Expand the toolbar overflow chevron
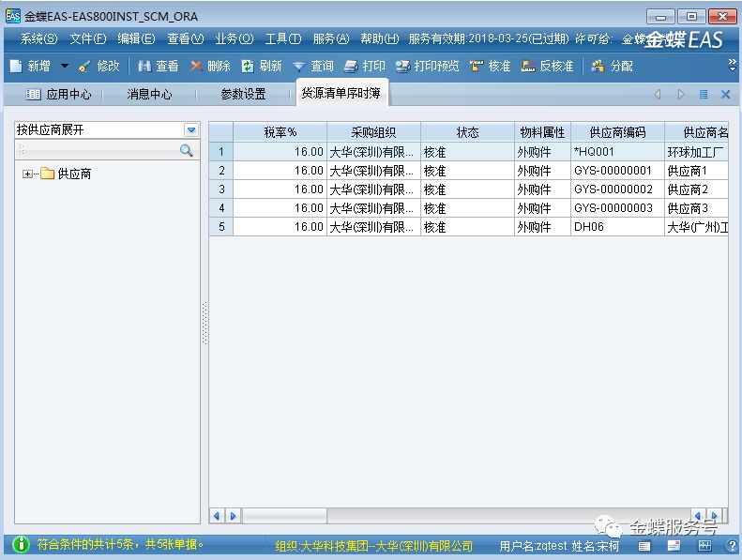Screen dimensions: 742x560 click(x=732, y=66)
